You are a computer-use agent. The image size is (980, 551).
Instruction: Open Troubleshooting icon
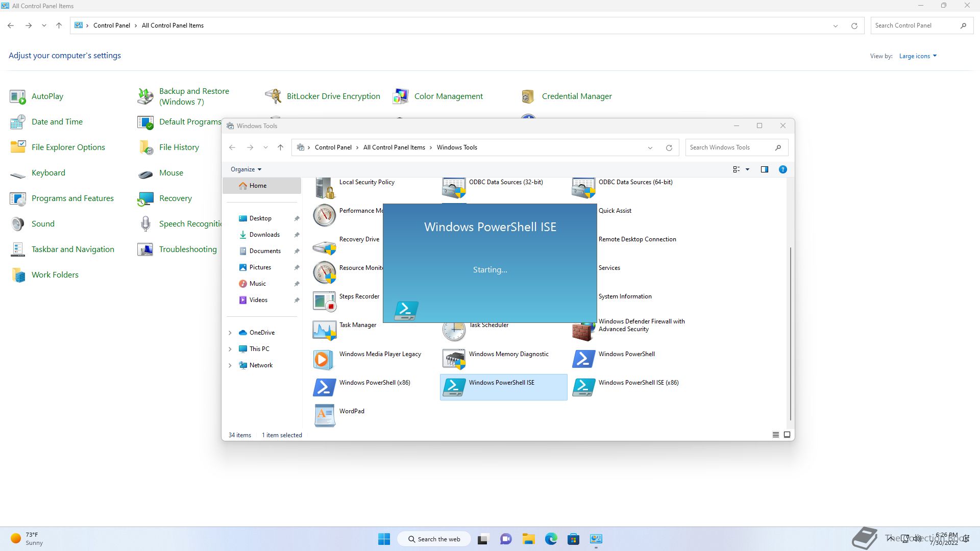[145, 249]
